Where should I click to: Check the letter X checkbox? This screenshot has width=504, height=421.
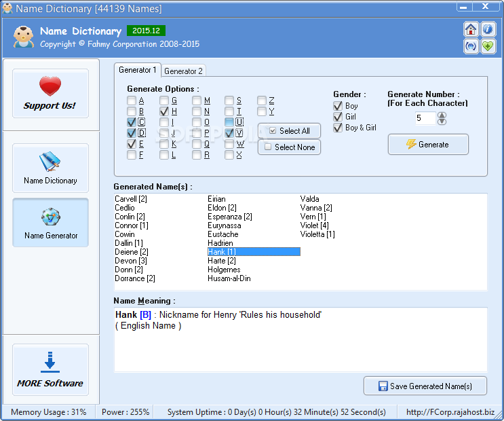click(229, 155)
